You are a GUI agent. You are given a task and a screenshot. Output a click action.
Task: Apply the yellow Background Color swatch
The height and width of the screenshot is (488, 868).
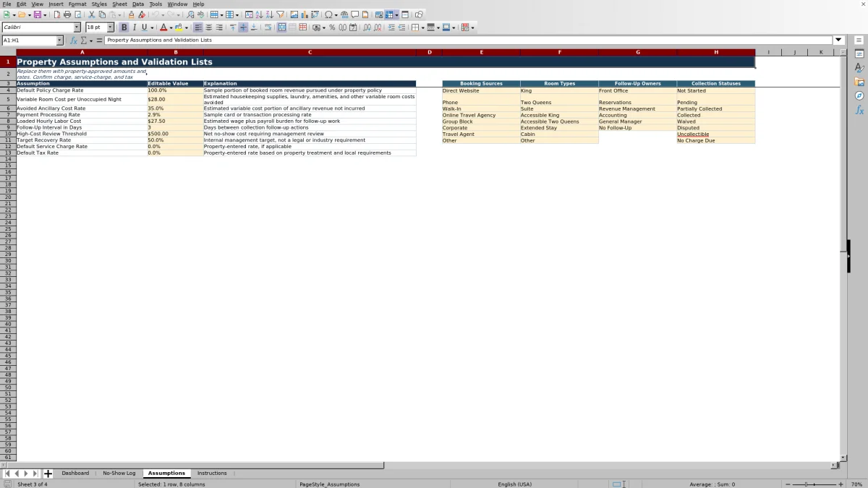pos(179,27)
